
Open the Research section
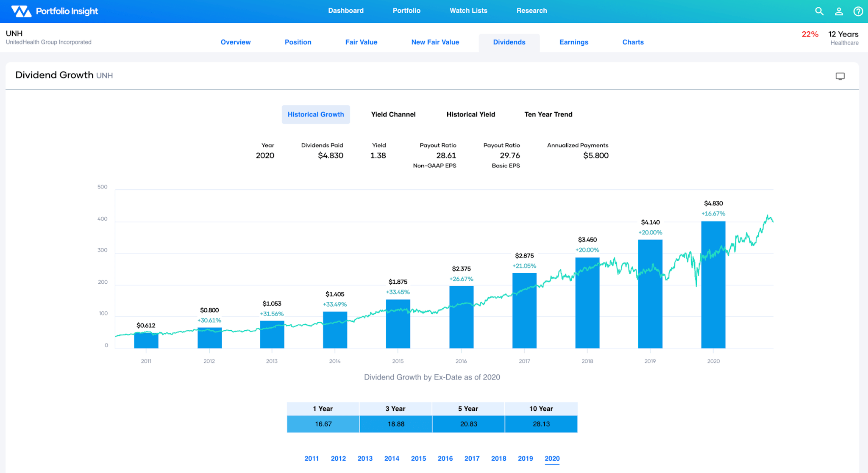point(531,11)
